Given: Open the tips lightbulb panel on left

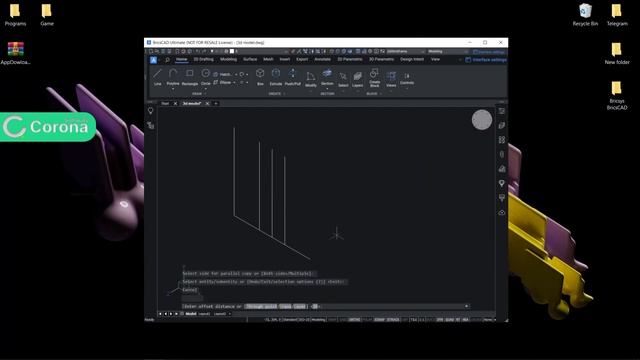Looking at the screenshot, I should (151, 111).
